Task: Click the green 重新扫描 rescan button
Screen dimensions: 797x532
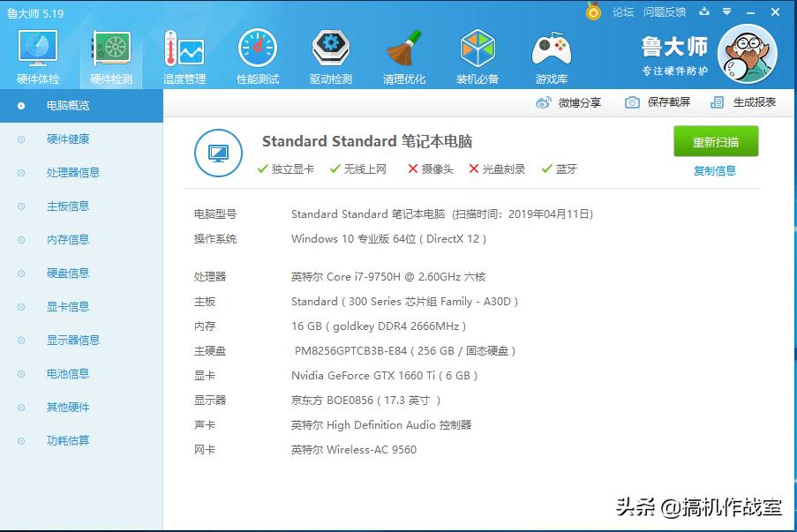Action: 715,141
